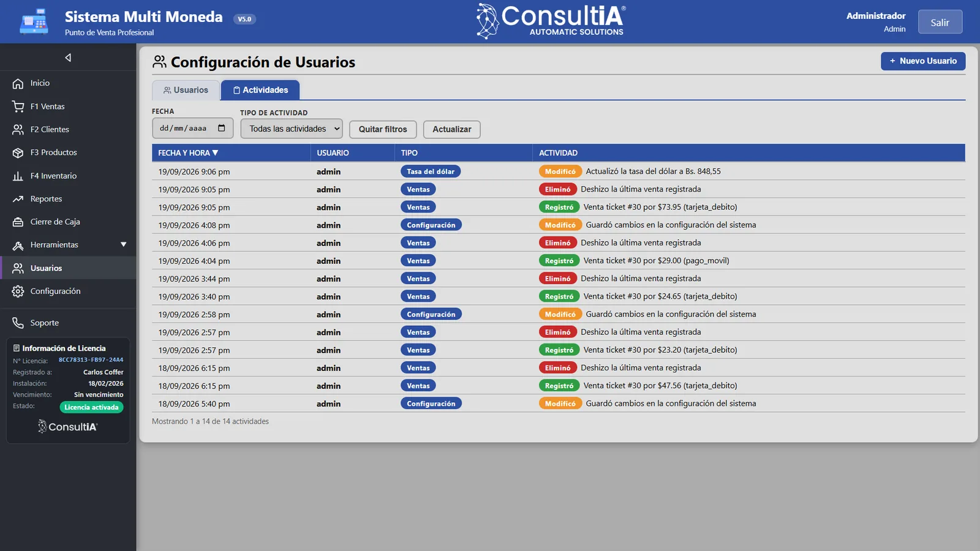This screenshot has height=551, width=980.
Task: Click the Fecha date input field
Action: pyautogui.click(x=192, y=128)
